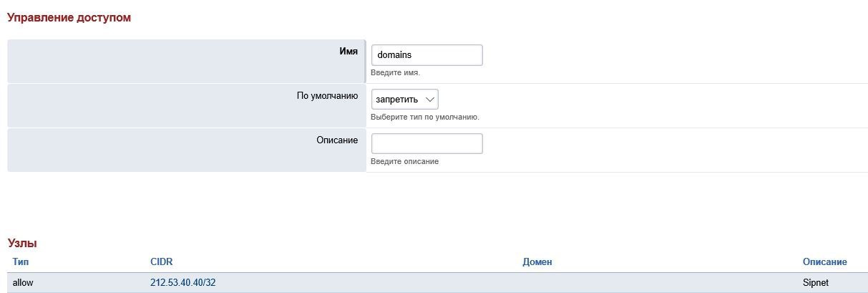
Task: Sort nodes by the Описание column header
Action: click(825, 262)
